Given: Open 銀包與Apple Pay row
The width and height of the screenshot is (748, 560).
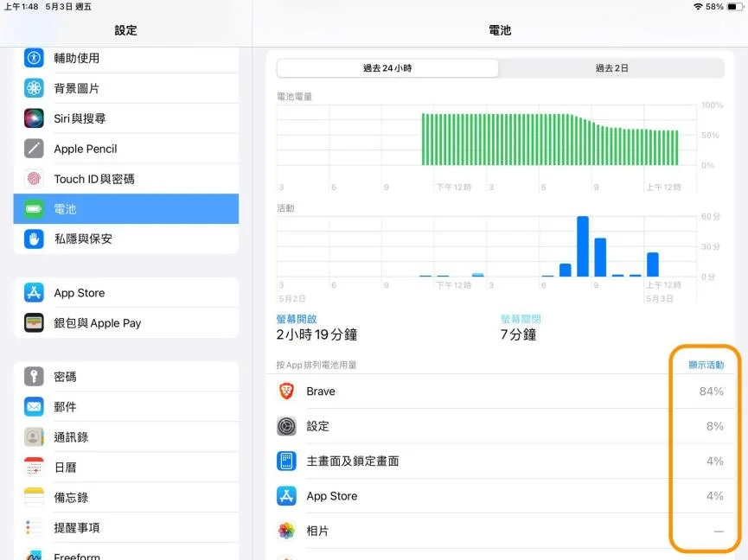Looking at the screenshot, I should [x=126, y=322].
